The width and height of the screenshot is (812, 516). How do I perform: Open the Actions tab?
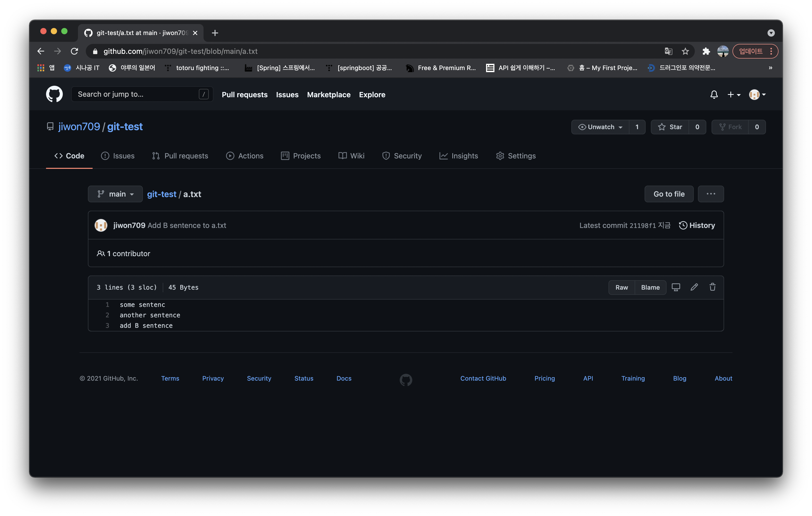(245, 156)
